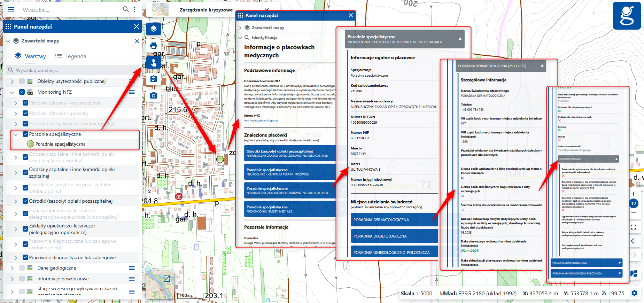The image size is (644, 303).
Task: Select the PORADNIA DERMATOLOGICZNA button
Action: coord(394,220)
